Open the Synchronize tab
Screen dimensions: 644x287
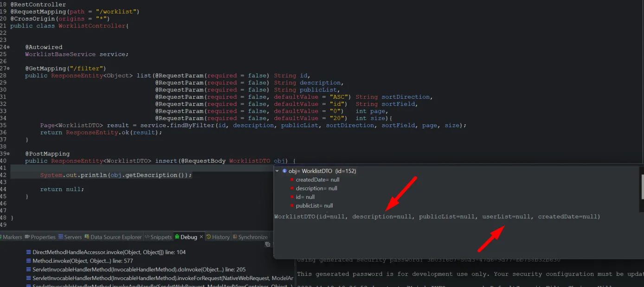tap(250, 237)
